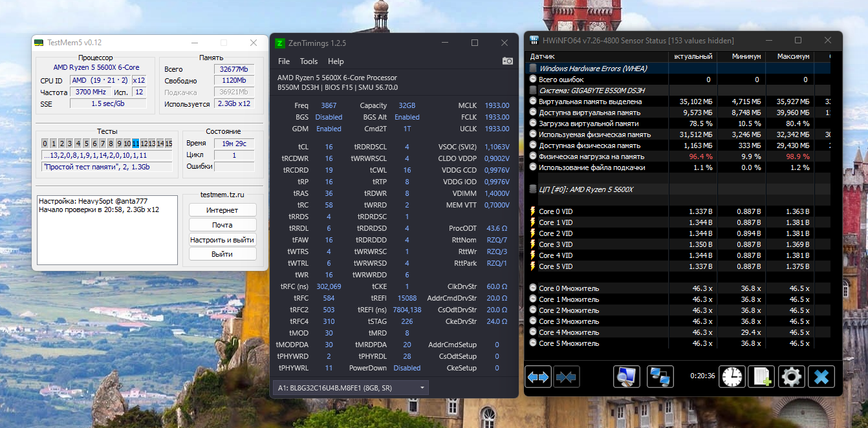Image resolution: width=868 pixels, height=428 pixels.
Task: Click chip icon beside Windows Hardware Errors (WHEA)
Action: 533,69
